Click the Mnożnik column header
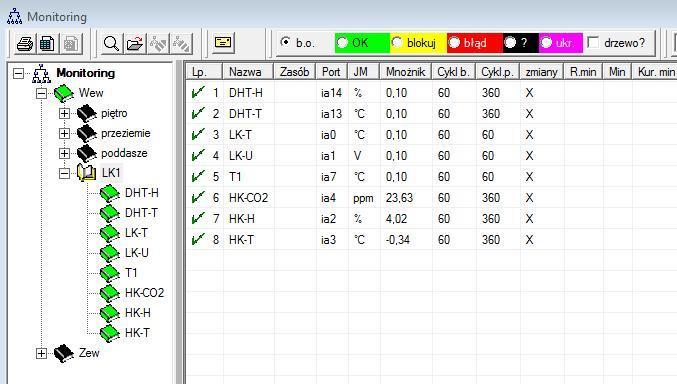The width and height of the screenshot is (677, 384). coord(406,72)
